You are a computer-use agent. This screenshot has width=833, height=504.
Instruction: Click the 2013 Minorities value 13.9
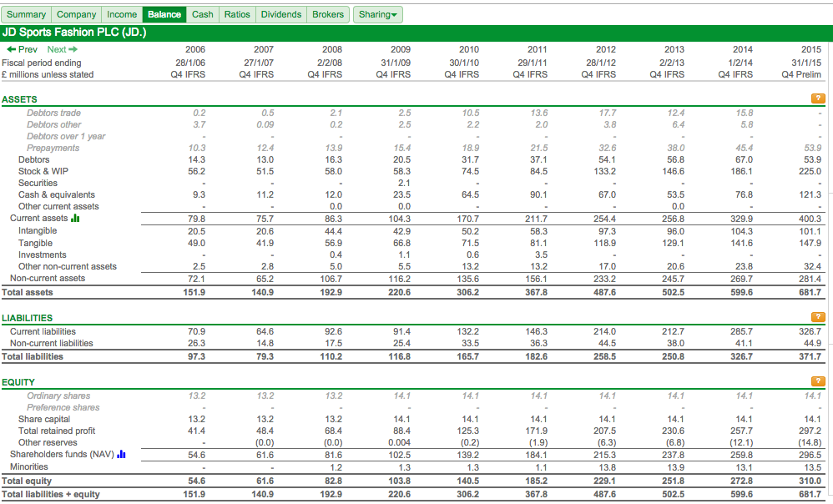[675, 468]
